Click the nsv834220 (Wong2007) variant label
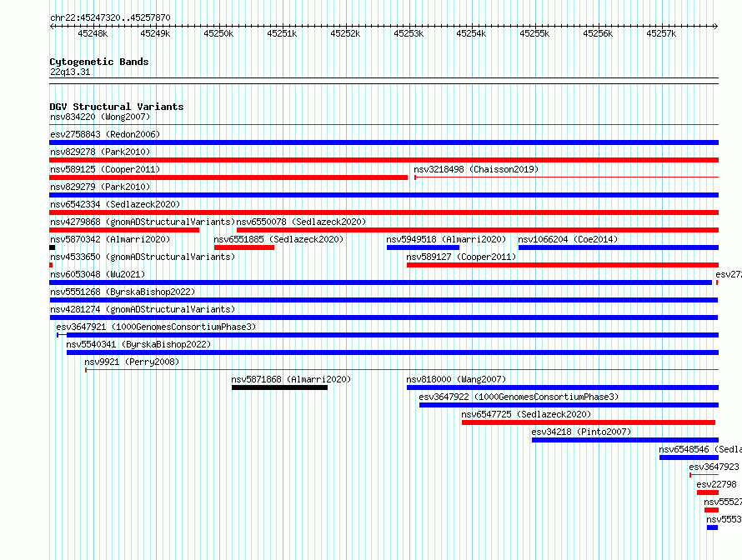The image size is (742, 560). [100, 117]
